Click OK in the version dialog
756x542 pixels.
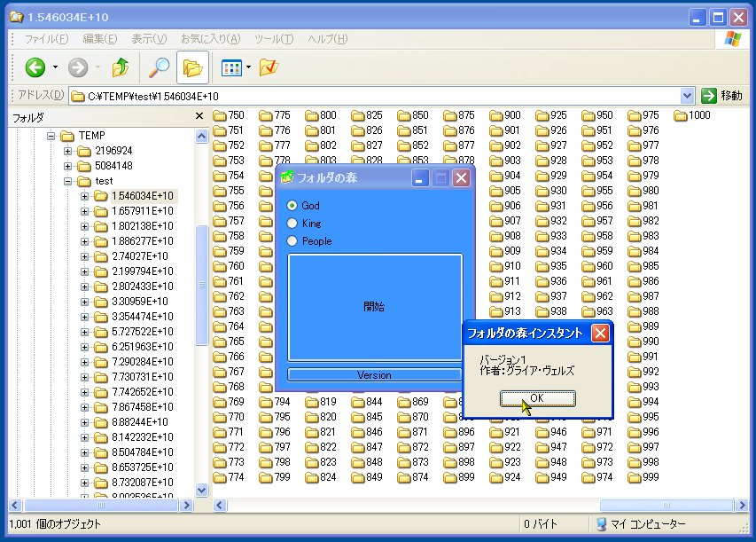coord(538,398)
